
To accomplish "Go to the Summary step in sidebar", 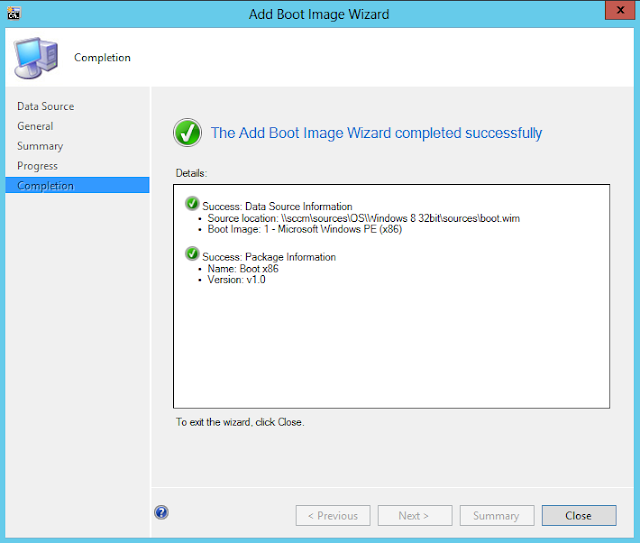I will 40,146.
